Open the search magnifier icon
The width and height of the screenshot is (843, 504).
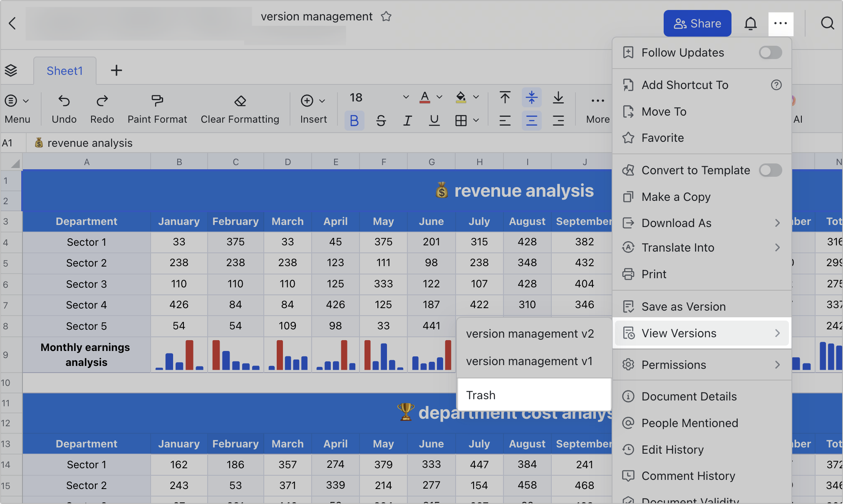click(828, 23)
